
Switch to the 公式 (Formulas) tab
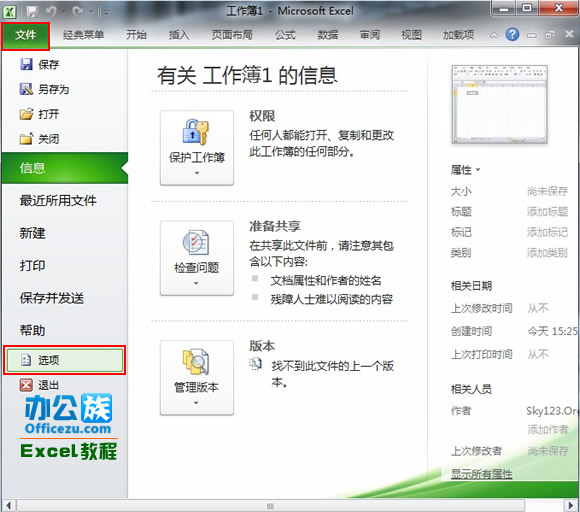click(285, 35)
